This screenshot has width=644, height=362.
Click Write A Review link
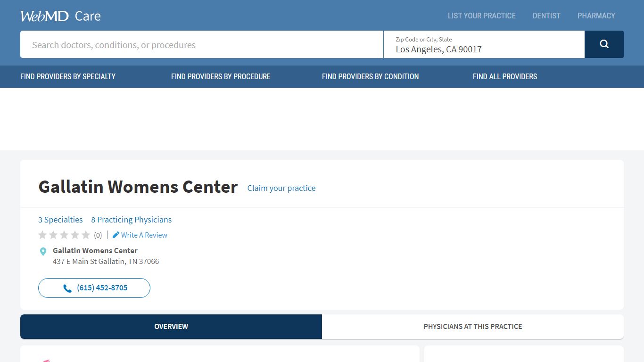[x=144, y=235]
